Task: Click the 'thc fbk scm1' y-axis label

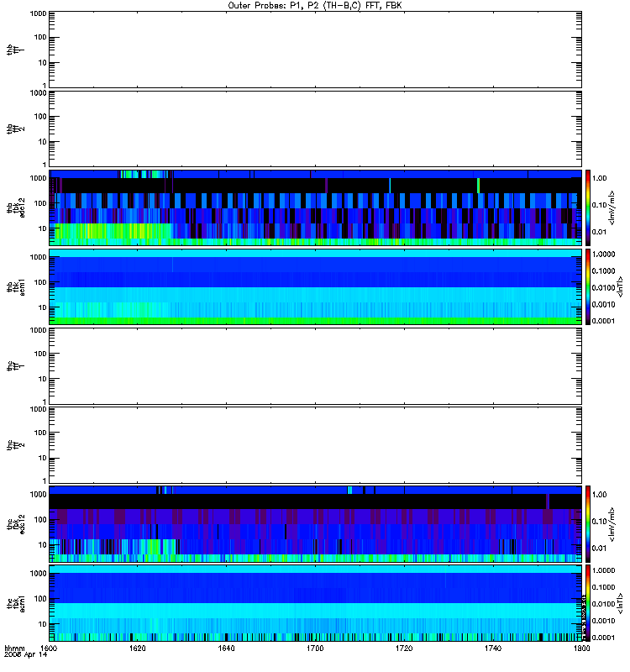Action: tap(16, 603)
